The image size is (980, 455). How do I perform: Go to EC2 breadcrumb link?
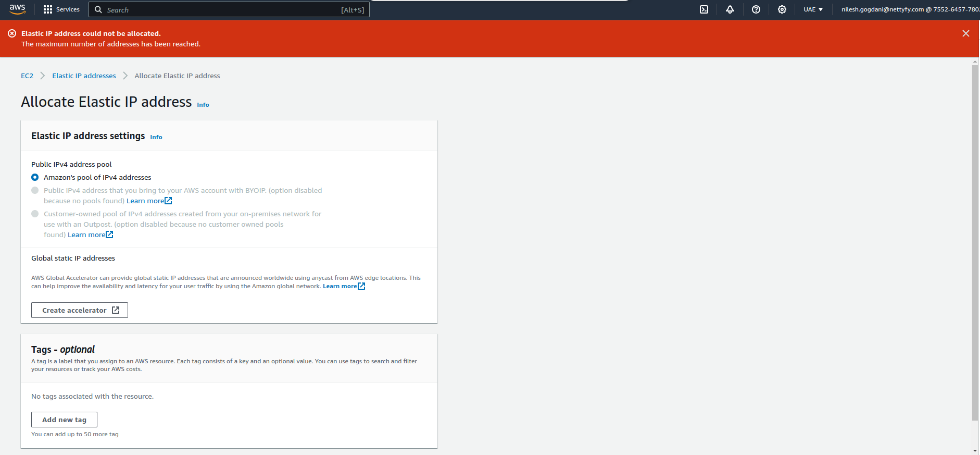(x=27, y=76)
